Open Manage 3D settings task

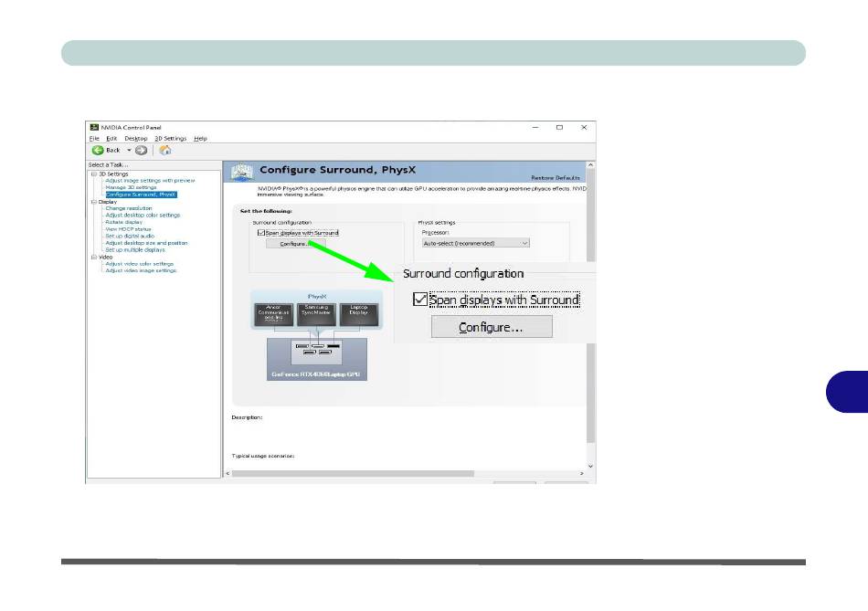[131, 187]
